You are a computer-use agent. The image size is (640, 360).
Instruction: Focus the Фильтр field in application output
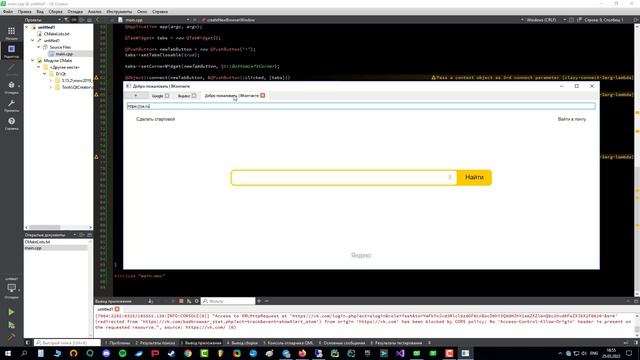click(228, 301)
